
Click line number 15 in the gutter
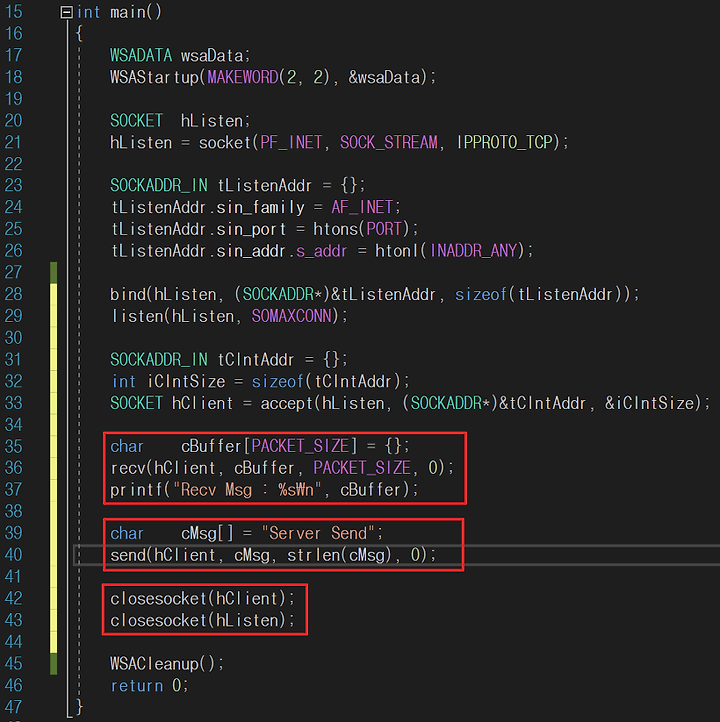pyautogui.click(x=13, y=12)
